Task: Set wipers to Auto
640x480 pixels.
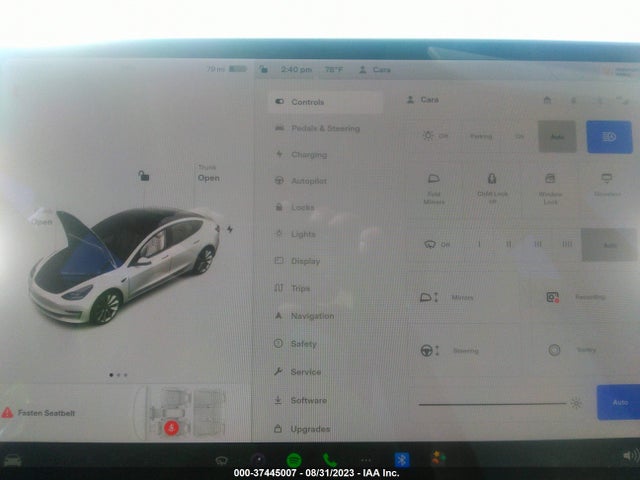Action: coord(609,245)
